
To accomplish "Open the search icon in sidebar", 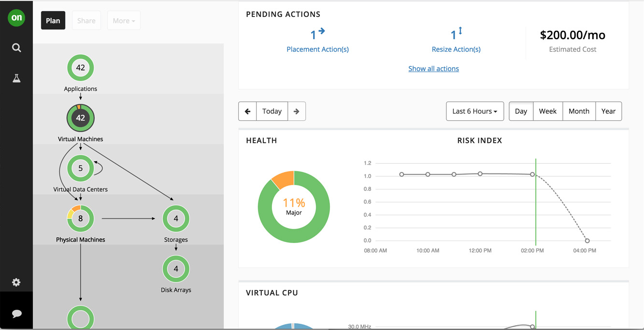I will click(16, 47).
